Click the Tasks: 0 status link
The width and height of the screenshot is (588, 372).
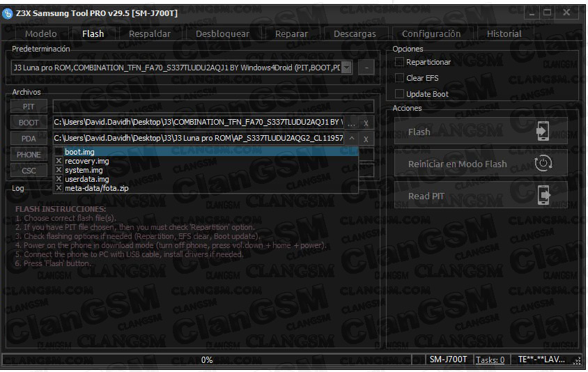[490, 360]
